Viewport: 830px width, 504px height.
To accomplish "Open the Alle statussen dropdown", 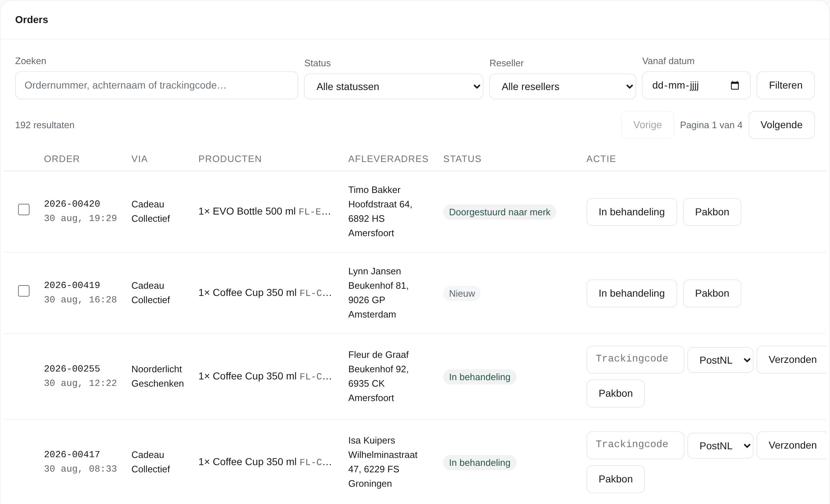I will 393,86.
